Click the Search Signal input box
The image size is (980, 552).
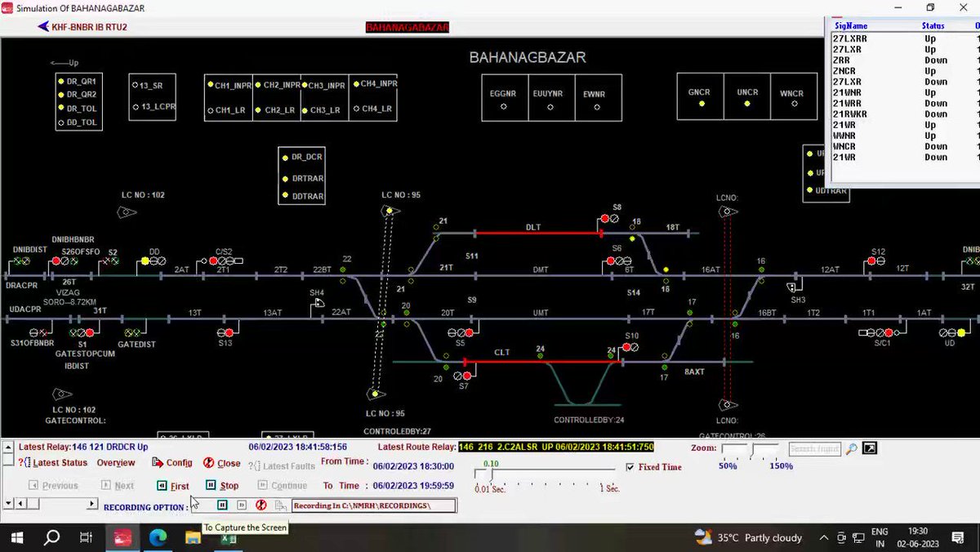click(x=814, y=449)
